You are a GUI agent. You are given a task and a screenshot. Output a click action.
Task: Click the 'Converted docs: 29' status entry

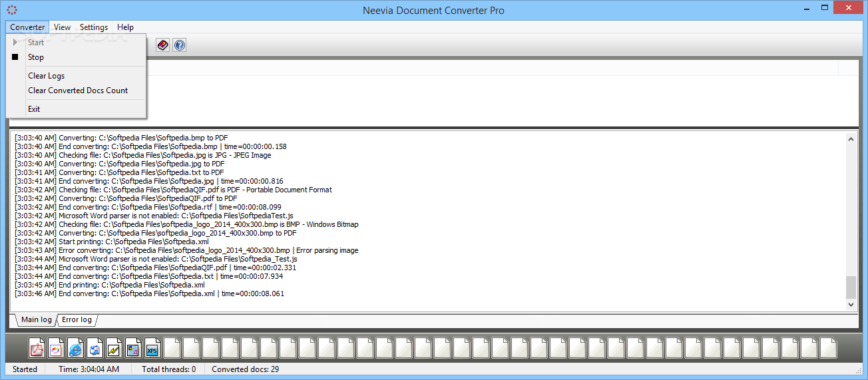[x=245, y=369]
